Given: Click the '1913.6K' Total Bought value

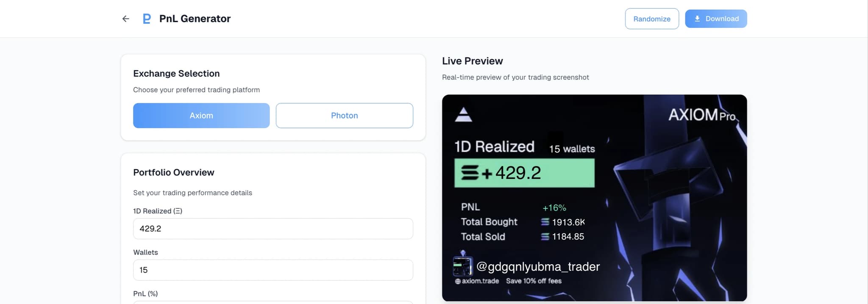Looking at the screenshot, I should 568,222.
